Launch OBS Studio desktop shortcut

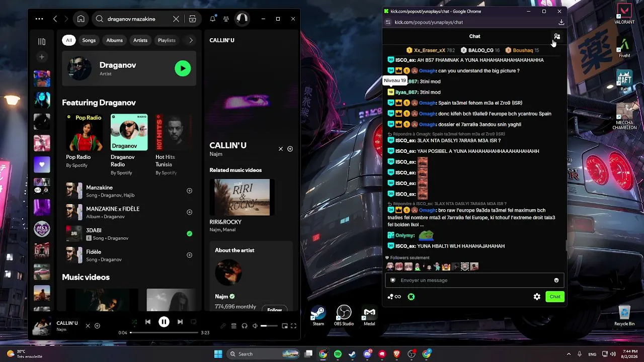click(x=344, y=316)
